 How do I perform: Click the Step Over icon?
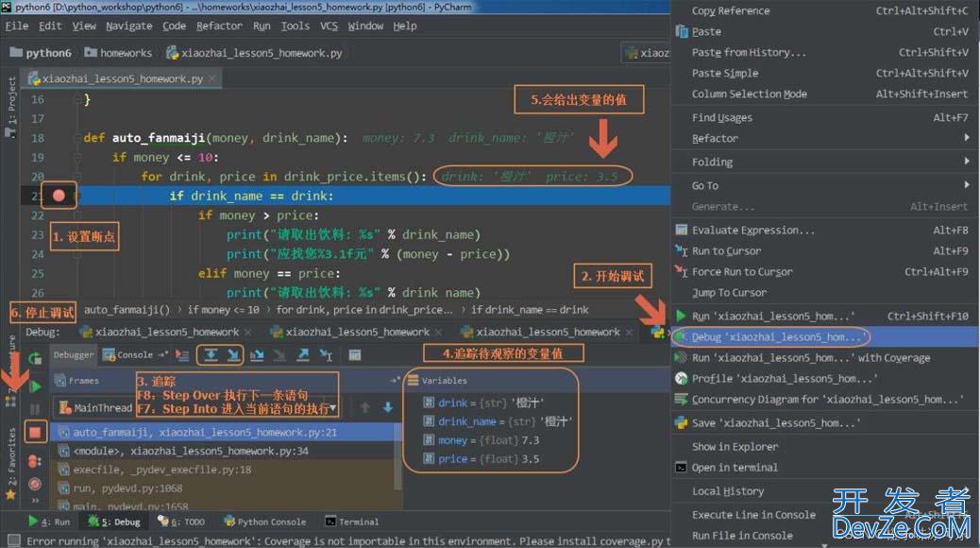point(211,355)
